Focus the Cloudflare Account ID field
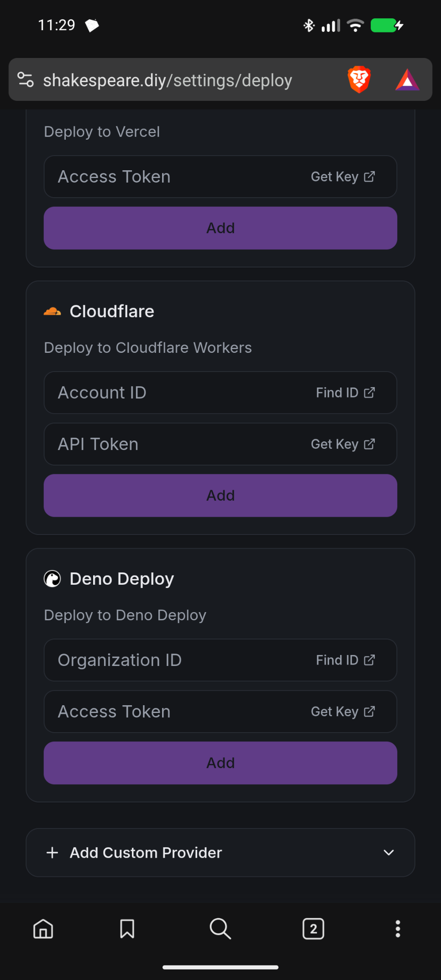 point(173,393)
